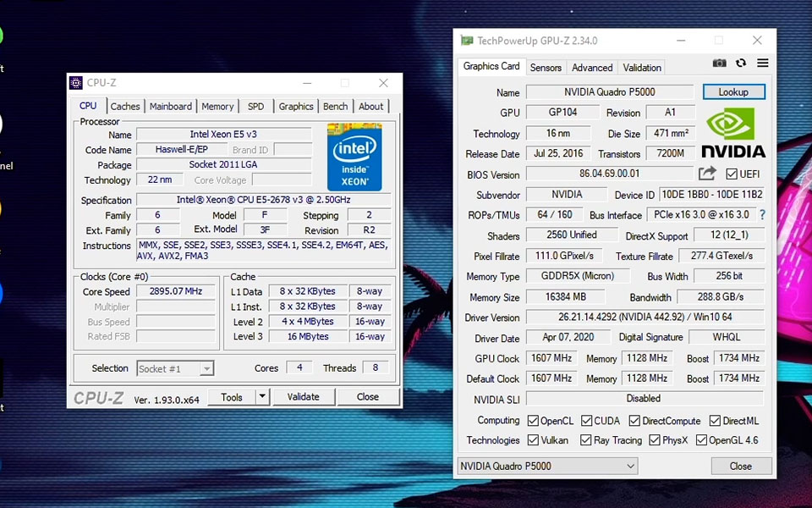Screen dimensions: 812x508
Task: Click the Close button in GPU-Z
Action: [x=741, y=466]
